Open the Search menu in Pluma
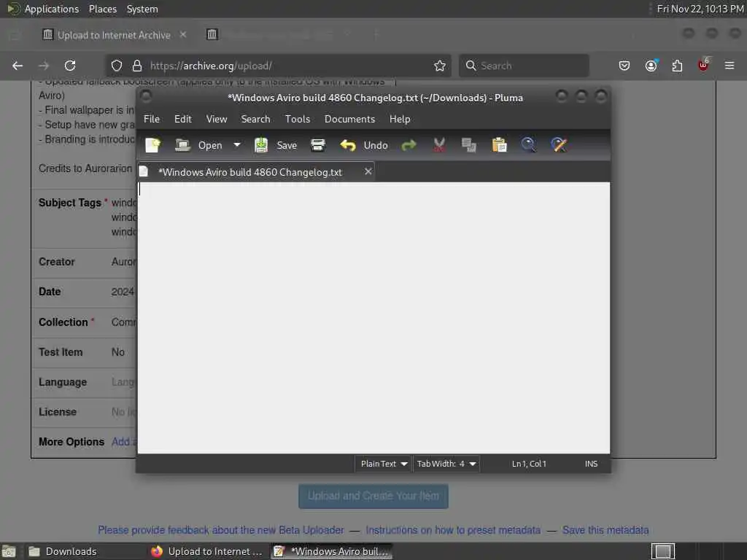The height and width of the screenshot is (560, 747). pos(255,119)
